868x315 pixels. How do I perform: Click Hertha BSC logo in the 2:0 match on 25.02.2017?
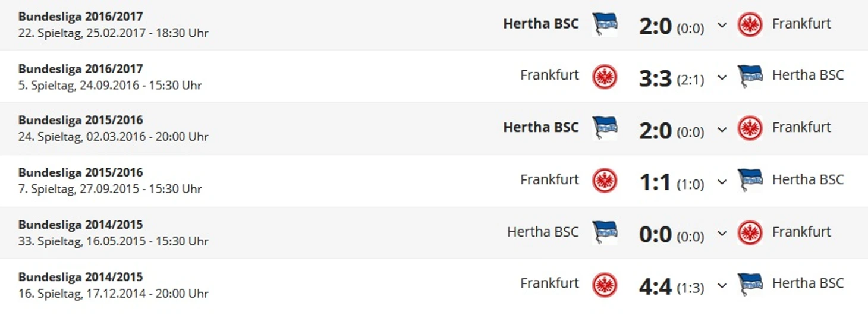[605, 24]
